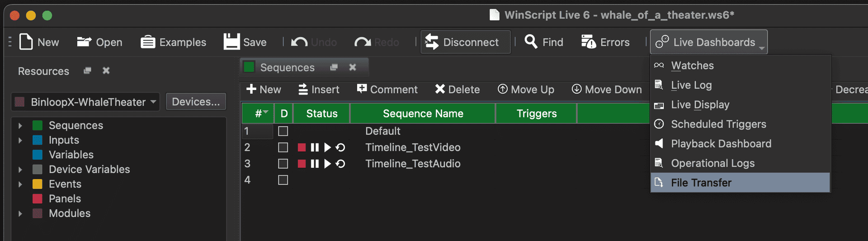Expand the Sequences tree node

pyautogui.click(x=20, y=126)
